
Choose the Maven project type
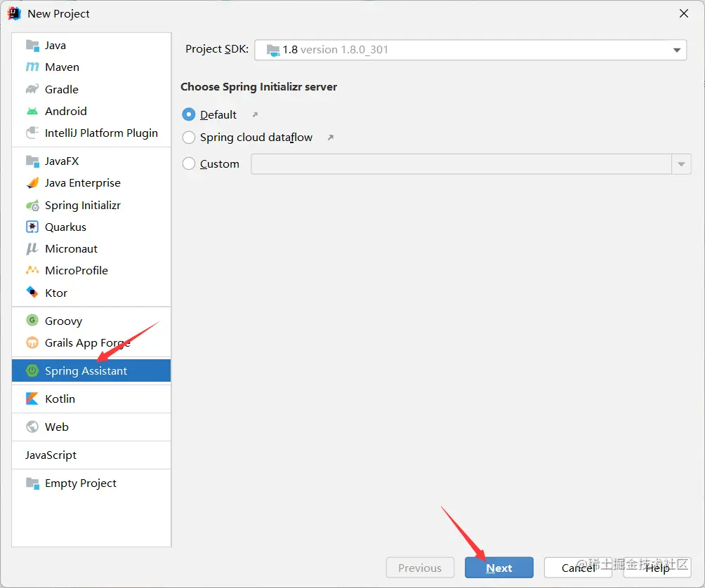click(91, 67)
